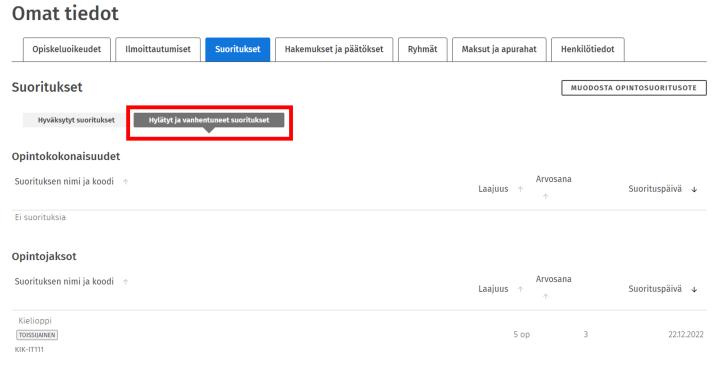Sort Opintojaksot by Laajuus arrow
Screen dimensions: 720x365
click(520, 289)
